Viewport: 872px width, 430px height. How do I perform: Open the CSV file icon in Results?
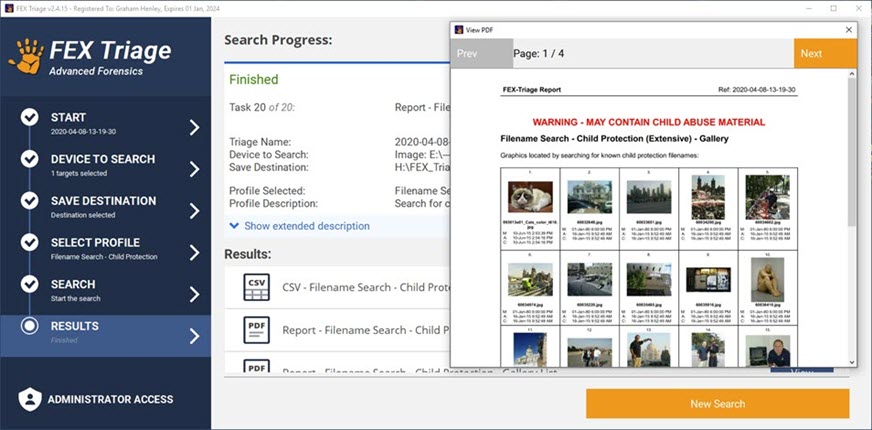pos(257,287)
